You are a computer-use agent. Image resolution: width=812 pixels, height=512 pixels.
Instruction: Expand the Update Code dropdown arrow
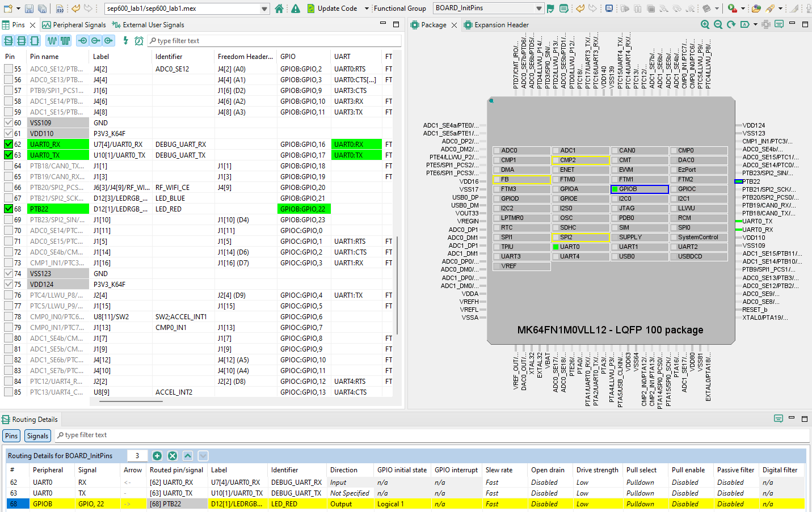[365, 9]
